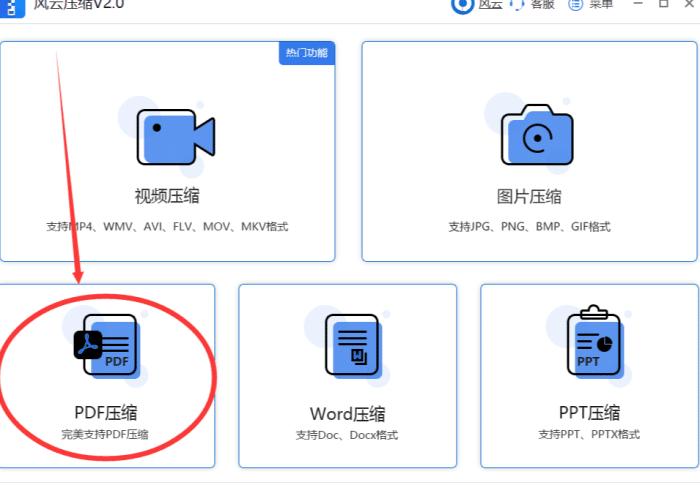
Task: Click 支持PPT、PPTX格式 description
Action: (589, 434)
